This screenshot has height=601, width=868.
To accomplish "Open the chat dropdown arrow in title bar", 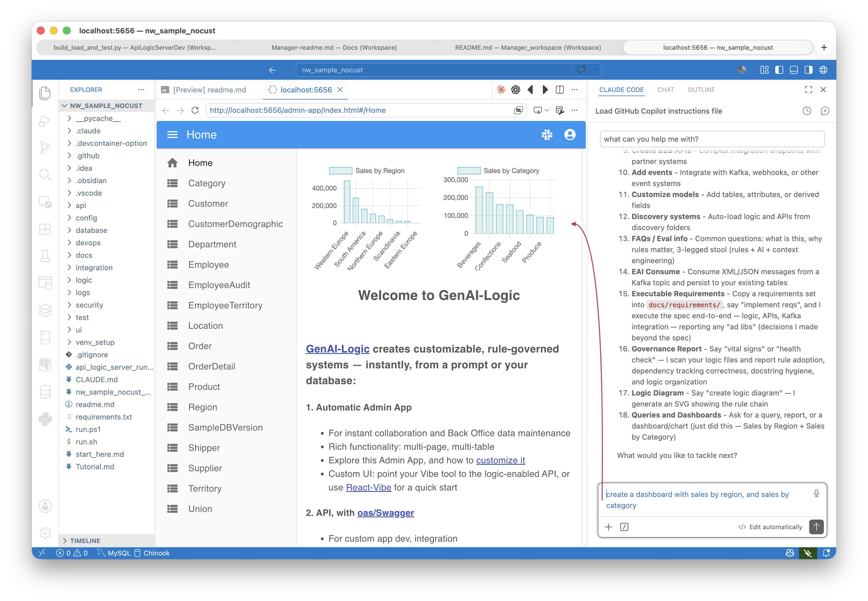I will tap(595, 70).
